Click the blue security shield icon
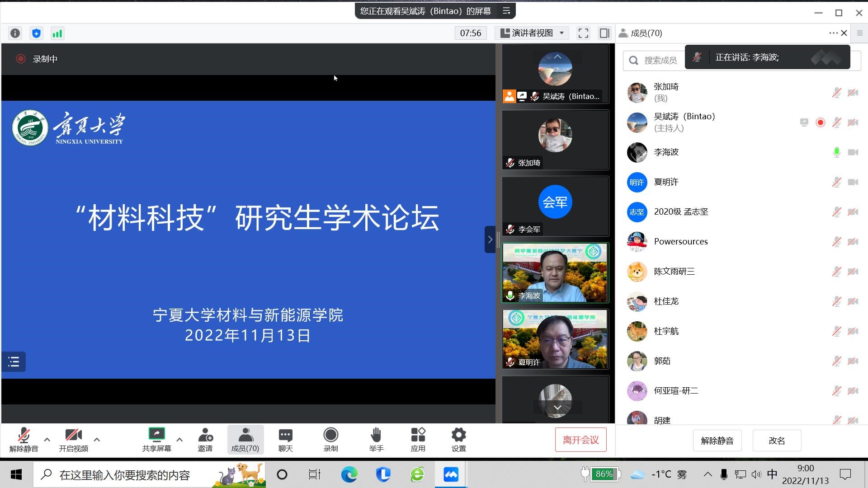 36,33
